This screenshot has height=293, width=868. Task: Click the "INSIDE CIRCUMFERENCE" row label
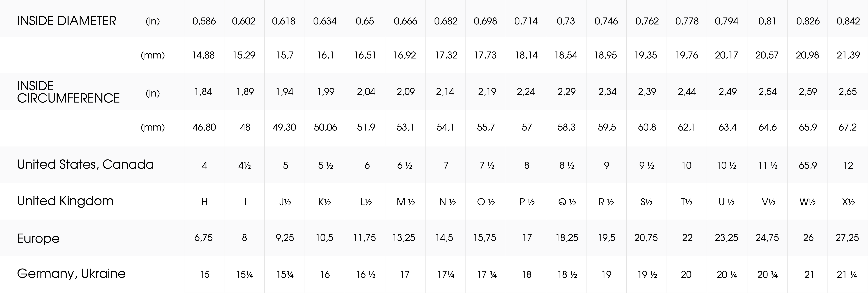(x=68, y=92)
